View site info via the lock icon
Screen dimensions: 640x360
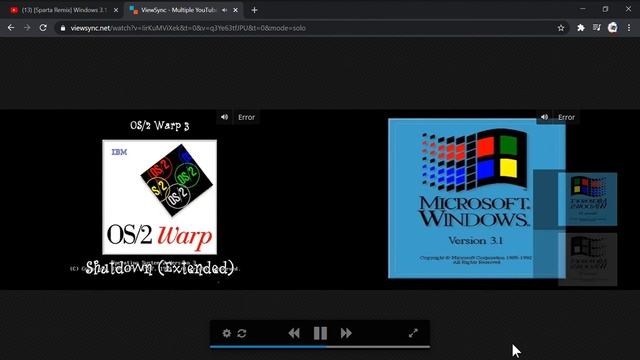click(x=63, y=28)
